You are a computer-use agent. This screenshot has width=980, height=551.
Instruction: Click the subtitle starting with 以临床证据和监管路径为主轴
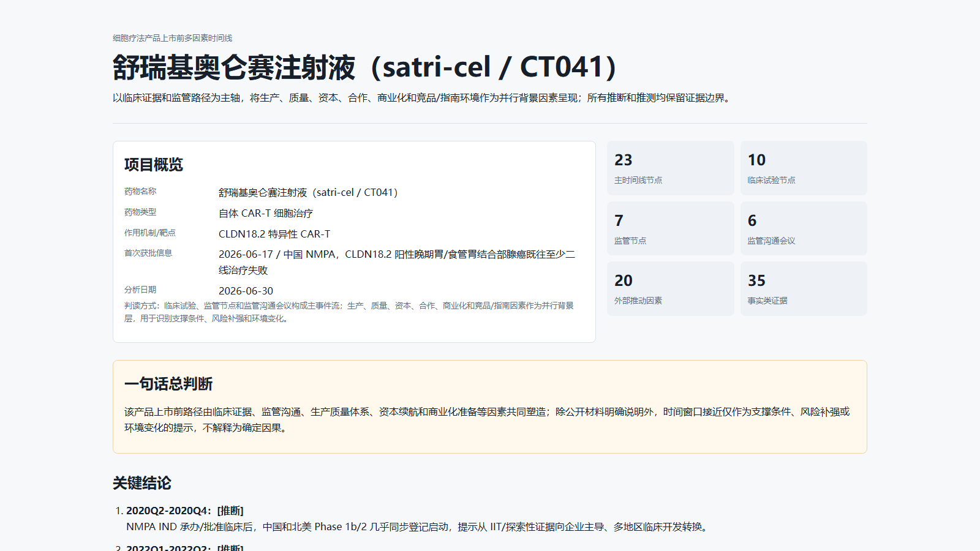423,98
